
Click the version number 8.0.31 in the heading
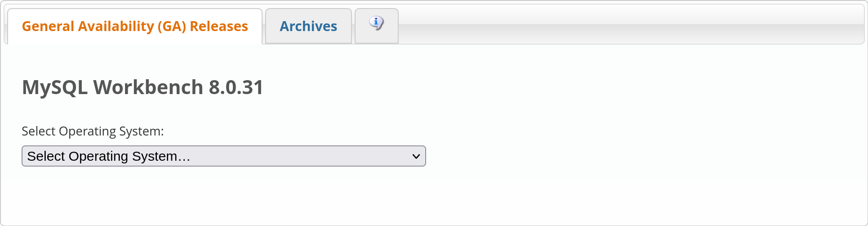pyautogui.click(x=236, y=87)
